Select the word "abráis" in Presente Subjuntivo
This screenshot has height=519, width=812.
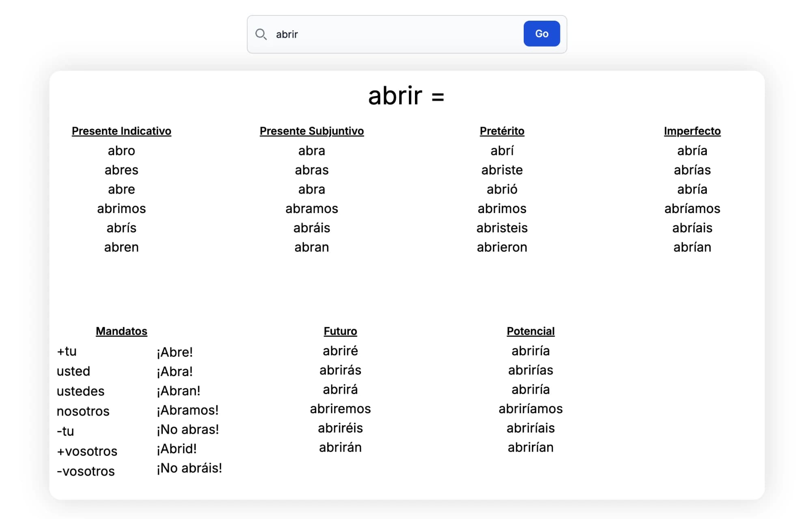tap(312, 228)
